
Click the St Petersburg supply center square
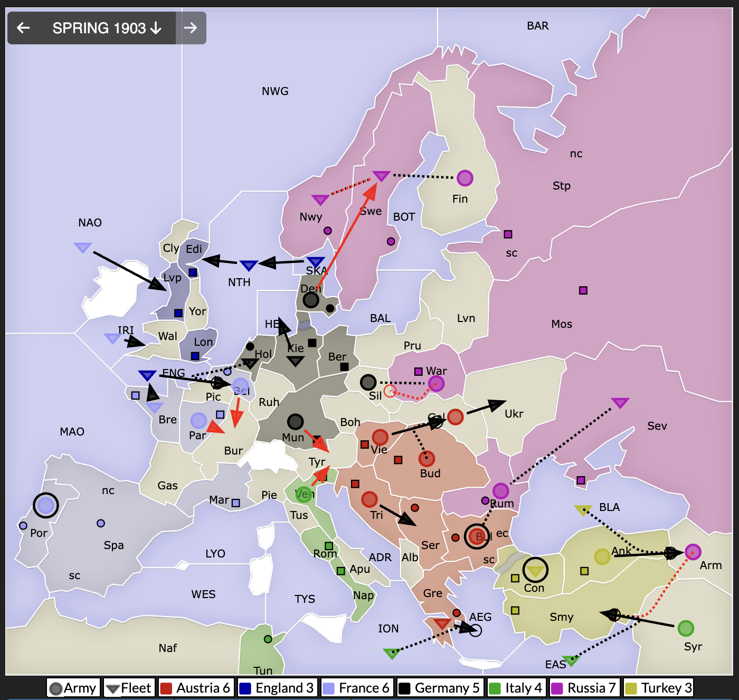[x=508, y=234]
